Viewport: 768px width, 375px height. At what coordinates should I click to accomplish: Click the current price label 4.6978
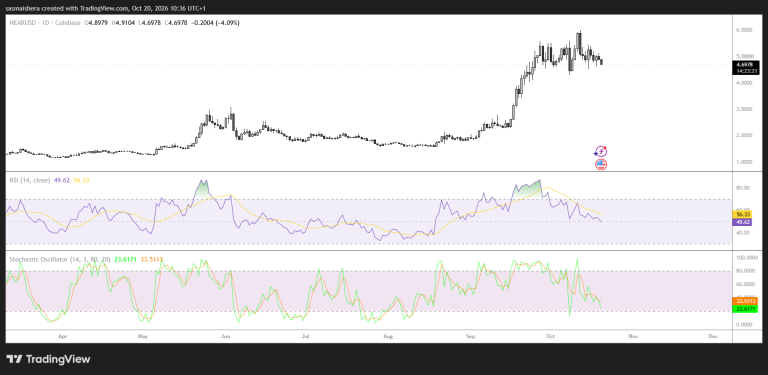click(746, 65)
